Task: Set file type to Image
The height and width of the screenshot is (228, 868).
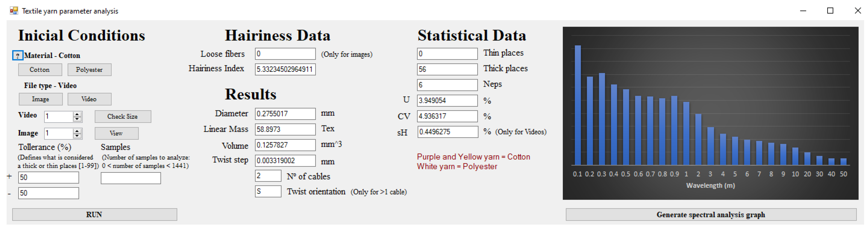Action: 40,99
